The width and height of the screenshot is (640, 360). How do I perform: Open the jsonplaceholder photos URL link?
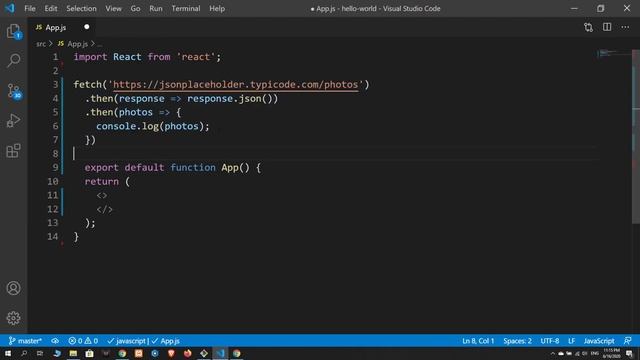point(236,84)
